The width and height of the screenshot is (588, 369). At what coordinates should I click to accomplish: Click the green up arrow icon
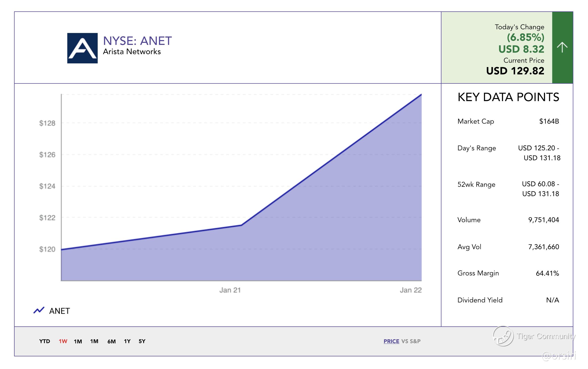coord(562,47)
